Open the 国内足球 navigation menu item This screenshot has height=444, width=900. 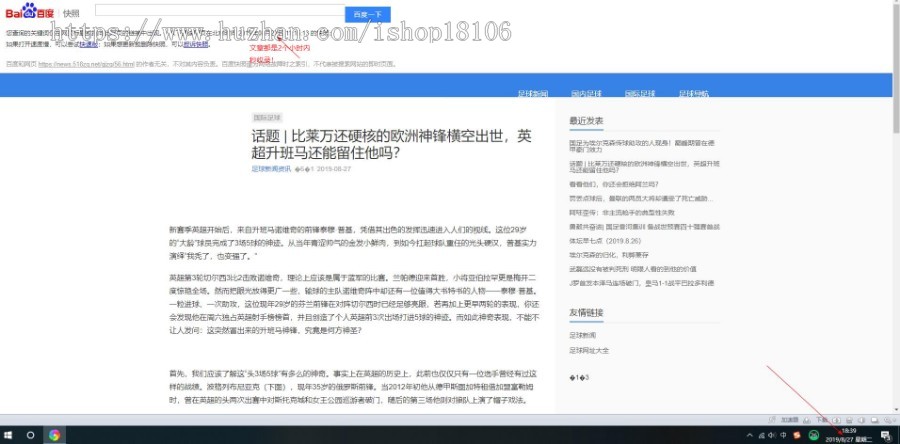586,94
